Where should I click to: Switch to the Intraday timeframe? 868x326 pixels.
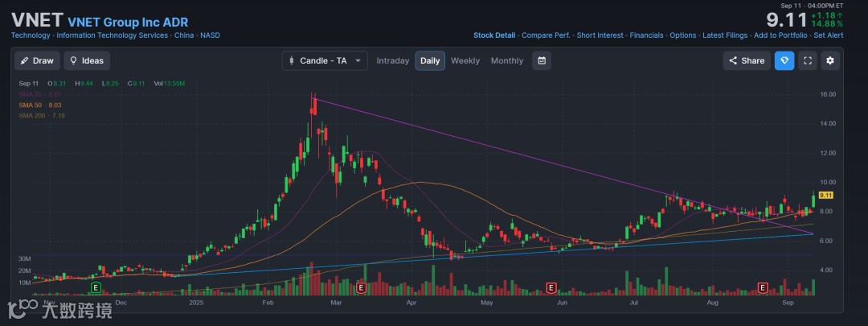click(x=392, y=61)
